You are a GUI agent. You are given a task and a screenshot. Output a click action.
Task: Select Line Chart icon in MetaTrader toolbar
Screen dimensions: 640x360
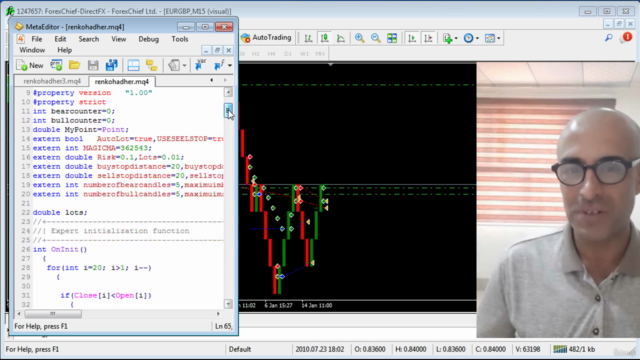point(341,38)
